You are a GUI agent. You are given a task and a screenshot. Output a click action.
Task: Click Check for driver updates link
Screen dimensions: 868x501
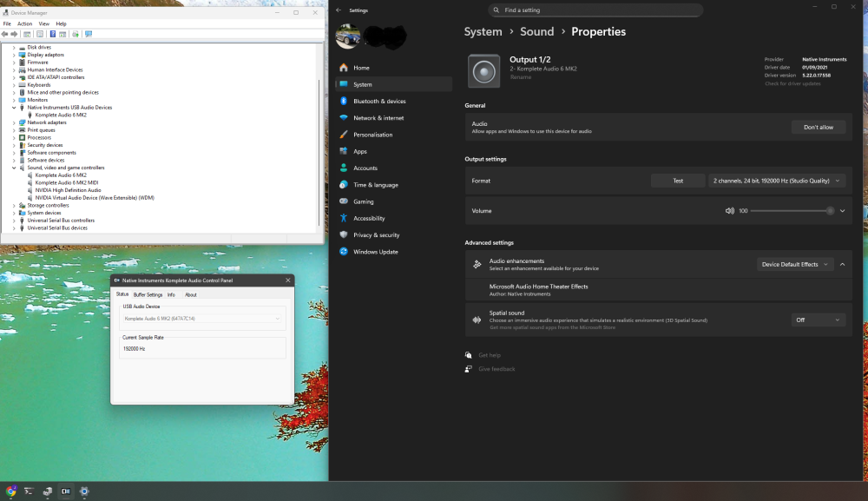792,83
